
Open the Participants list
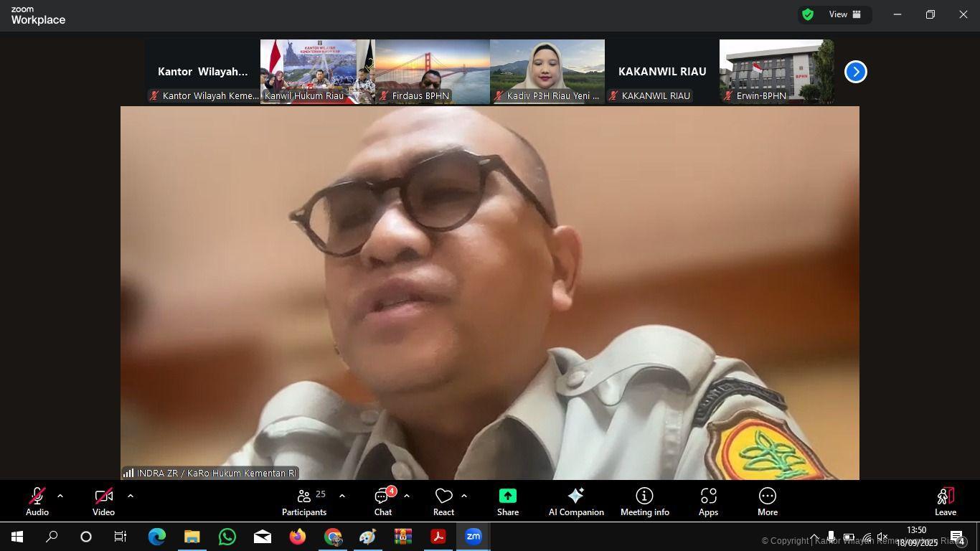point(304,501)
